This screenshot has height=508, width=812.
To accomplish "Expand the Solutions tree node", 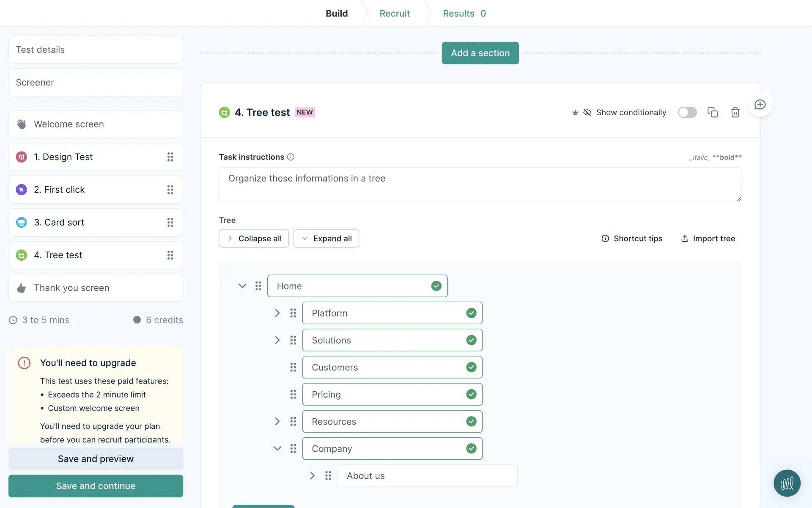I will (277, 340).
